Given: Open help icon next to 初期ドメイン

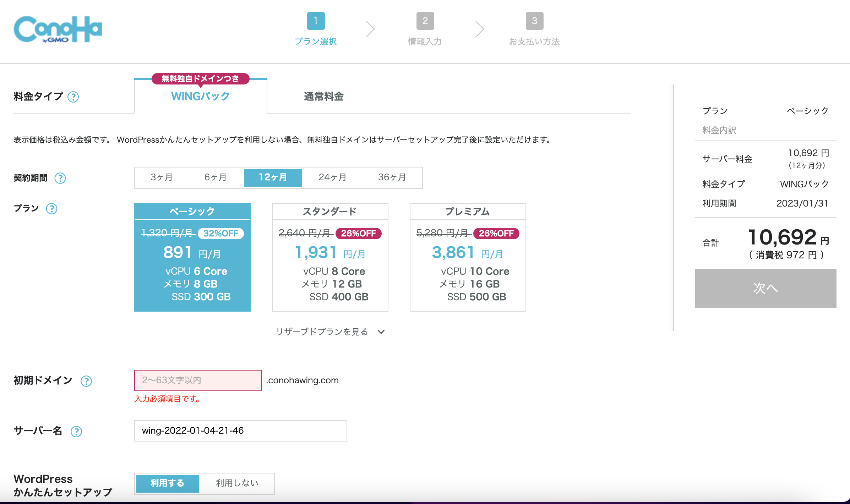Looking at the screenshot, I should click(86, 381).
